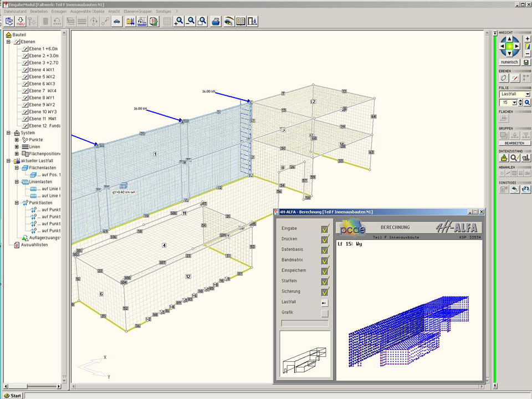Open the Ebenen+Gruppen menu
The width and height of the screenshot is (532, 399).
[137, 11]
